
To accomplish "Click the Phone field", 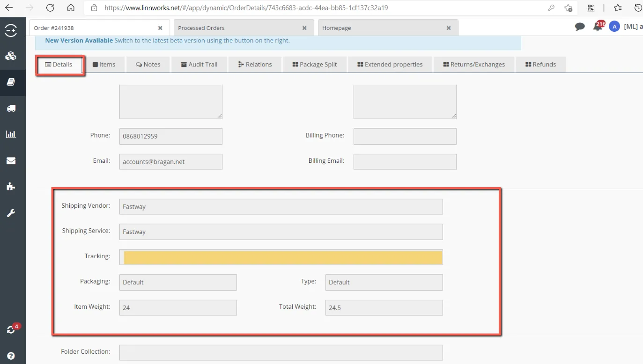I will click(171, 136).
